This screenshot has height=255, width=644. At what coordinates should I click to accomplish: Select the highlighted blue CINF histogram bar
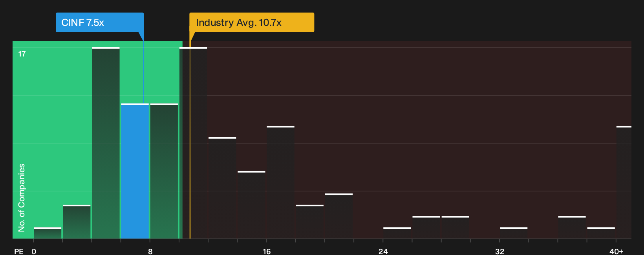(x=135, y=171)
